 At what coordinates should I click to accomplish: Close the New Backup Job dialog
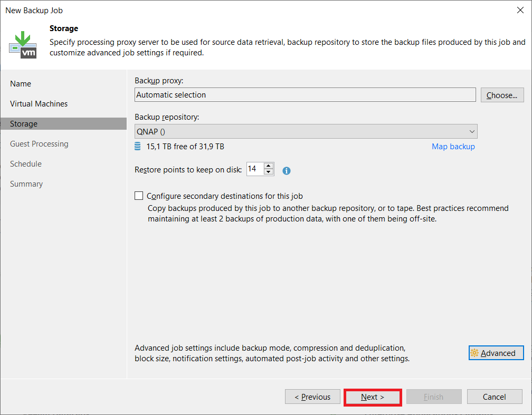(521, 11)
